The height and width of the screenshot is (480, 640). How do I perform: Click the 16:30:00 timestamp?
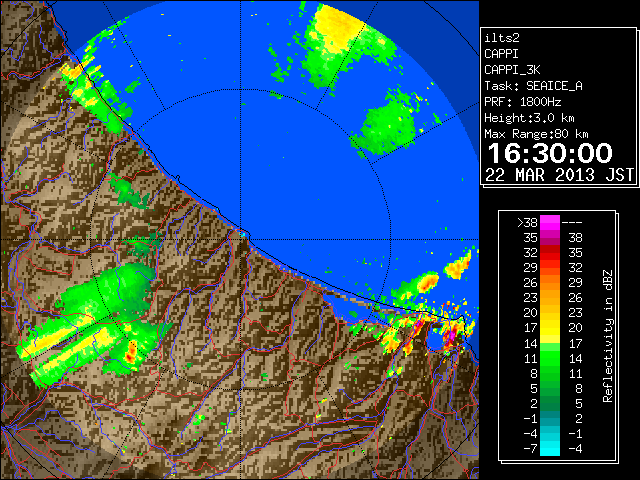point(550,153)
